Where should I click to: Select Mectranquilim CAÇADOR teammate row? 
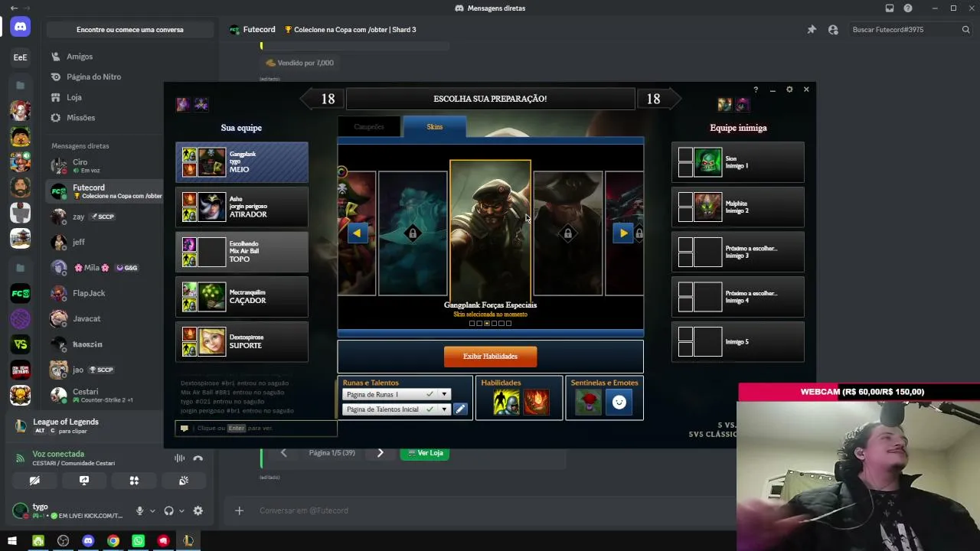tap(242, 297)
